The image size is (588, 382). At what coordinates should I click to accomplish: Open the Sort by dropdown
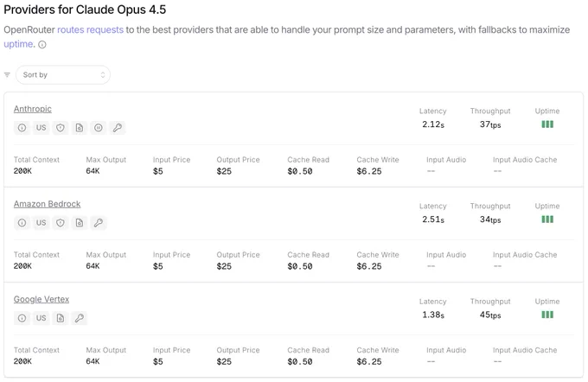(63, 75)
